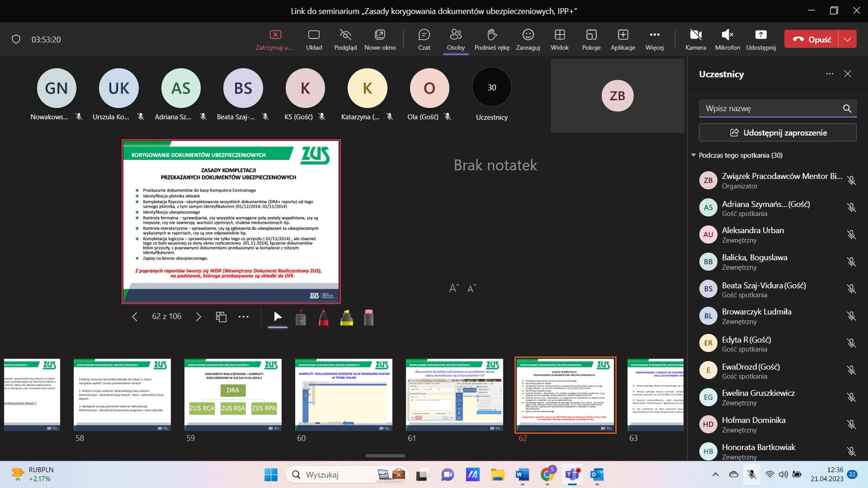This screenshot has width=868, height=488.
Task: Select the red pen tool
Action: 323,318
